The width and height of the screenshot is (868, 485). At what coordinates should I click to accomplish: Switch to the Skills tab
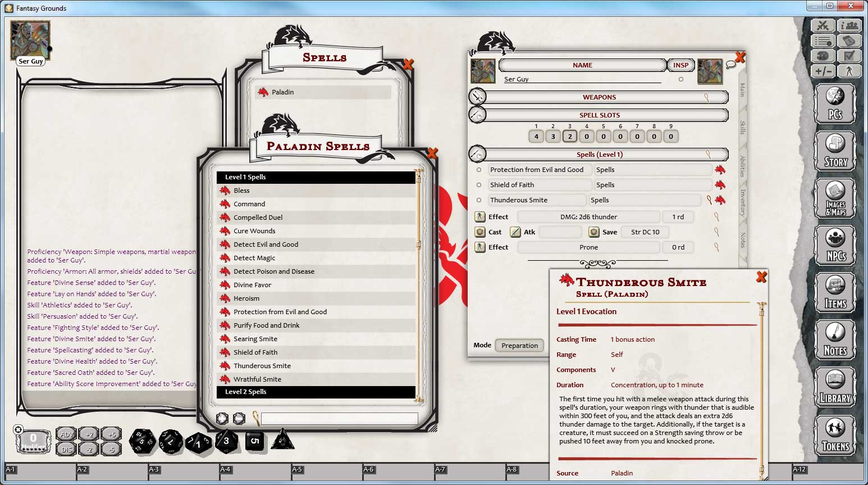[x=742, y=129]
